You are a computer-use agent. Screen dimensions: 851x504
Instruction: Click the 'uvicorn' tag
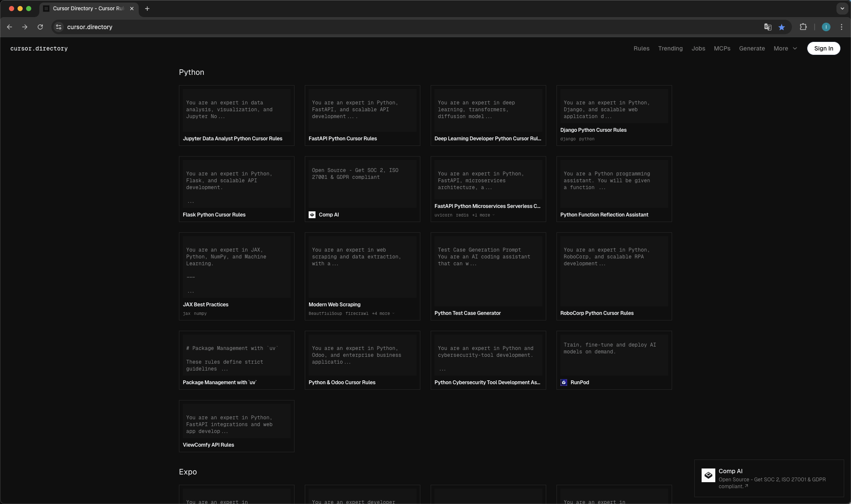pos(443,215)
